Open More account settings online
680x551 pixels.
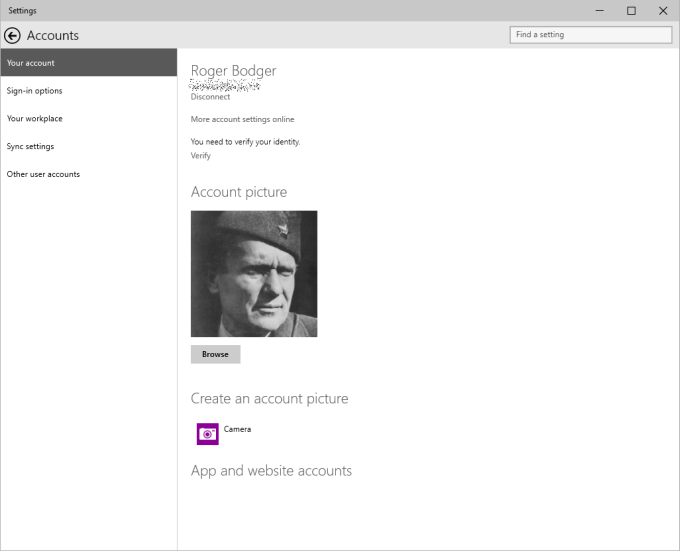point(242,119)
